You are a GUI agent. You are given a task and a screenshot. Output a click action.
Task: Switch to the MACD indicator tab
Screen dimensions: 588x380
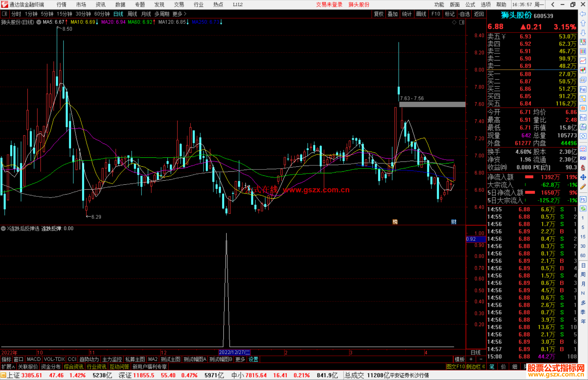pyautogui.click(x=34, y=359)
